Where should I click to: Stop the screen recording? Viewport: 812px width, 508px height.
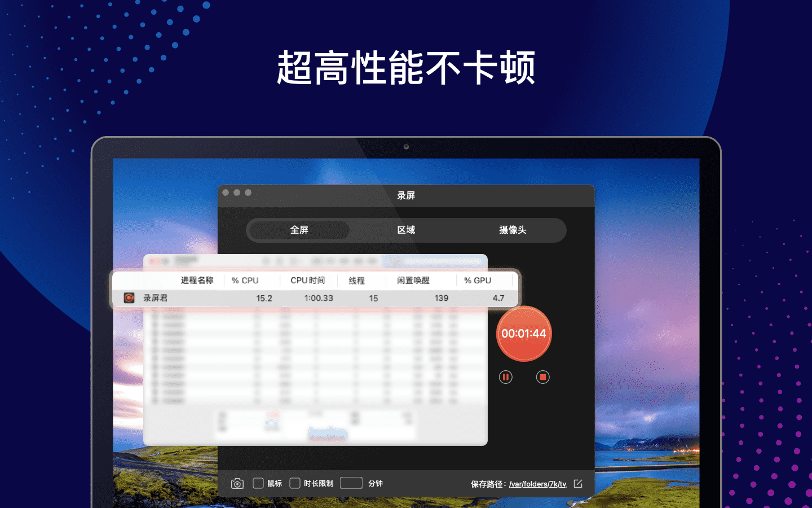tap(543, 377)
